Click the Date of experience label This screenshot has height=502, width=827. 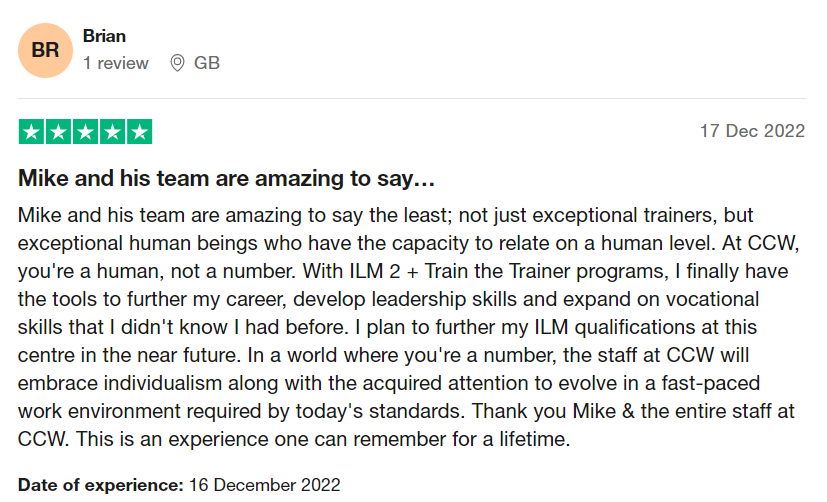[x=101, y=485]
